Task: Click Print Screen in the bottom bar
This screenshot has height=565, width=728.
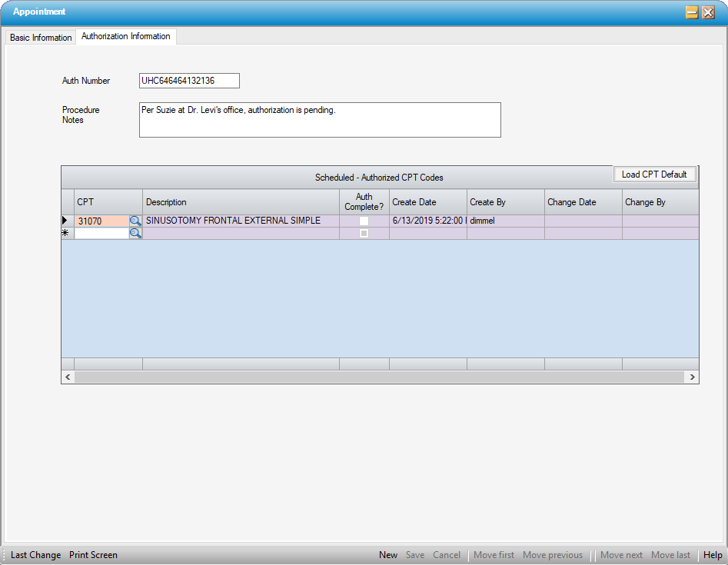Action: 93,555
